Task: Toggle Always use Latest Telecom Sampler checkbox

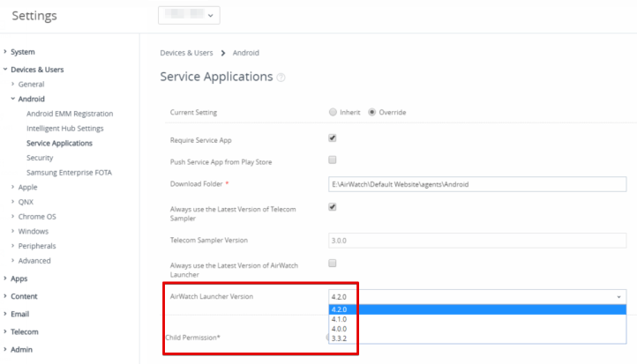Action: click(x=333, y=207)
